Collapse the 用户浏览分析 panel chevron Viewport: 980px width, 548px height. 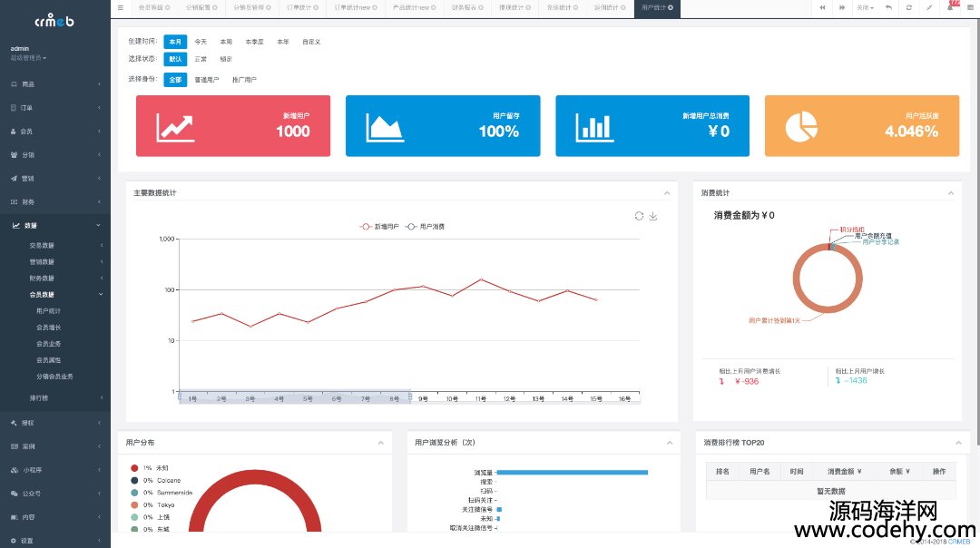670,443
